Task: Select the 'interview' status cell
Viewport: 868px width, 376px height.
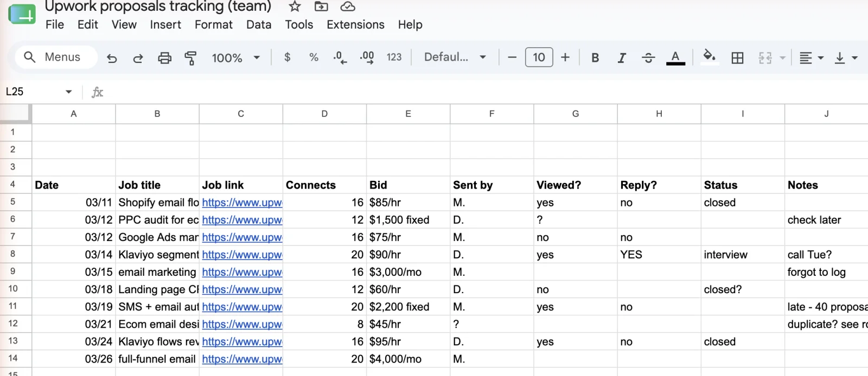Action: pos(743,254)
